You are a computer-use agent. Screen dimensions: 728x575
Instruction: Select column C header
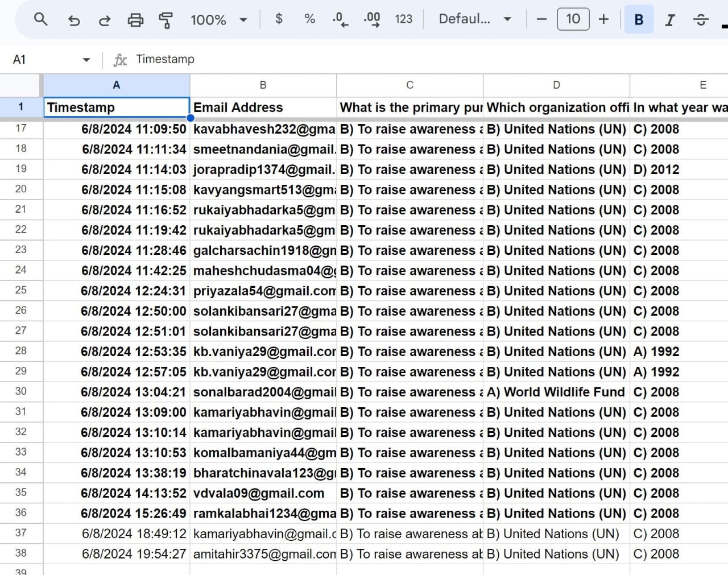click(x=409, y=85)
